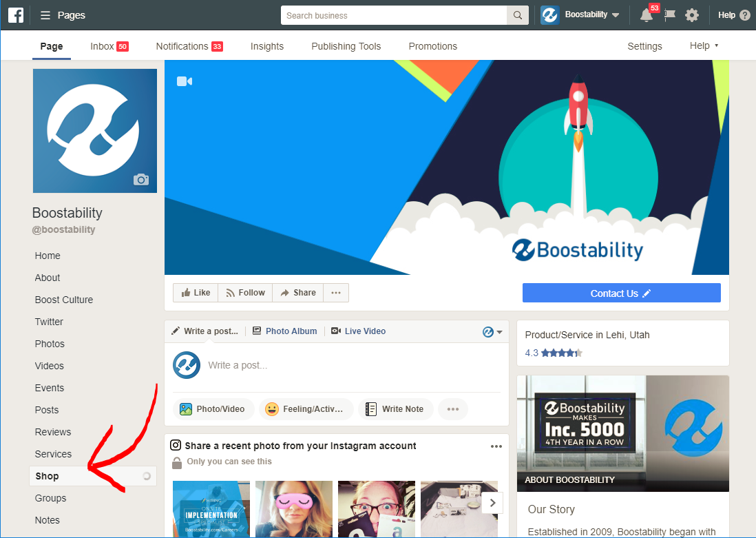Image resolution: width=756 pixels, height=538 pixels.
Task: Click the camera icon on profile picture
Action: [x=140, y=180]
